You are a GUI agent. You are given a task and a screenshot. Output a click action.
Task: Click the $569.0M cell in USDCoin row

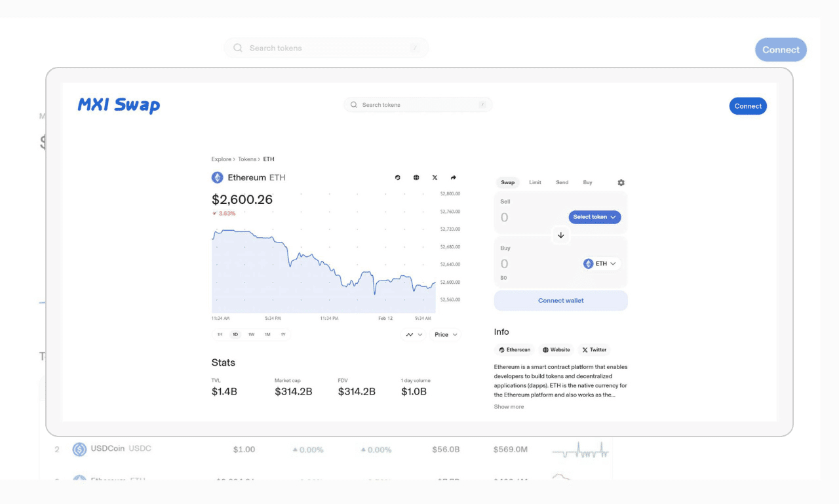point(511,450)
